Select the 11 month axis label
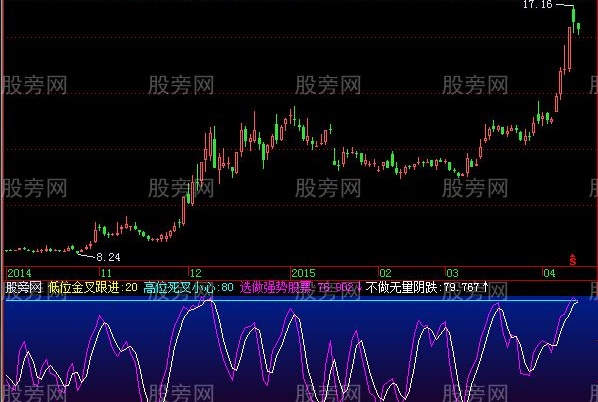 pos(106,273)
